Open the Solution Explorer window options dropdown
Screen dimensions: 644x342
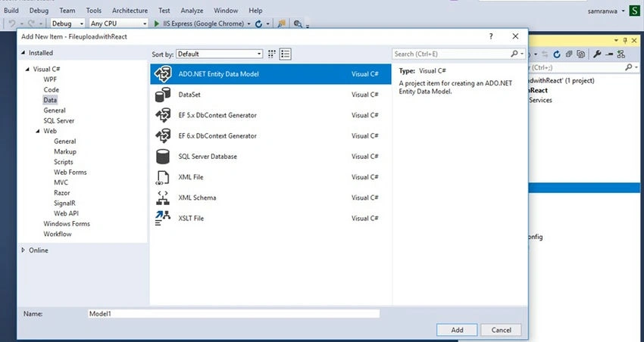(616, 40)
